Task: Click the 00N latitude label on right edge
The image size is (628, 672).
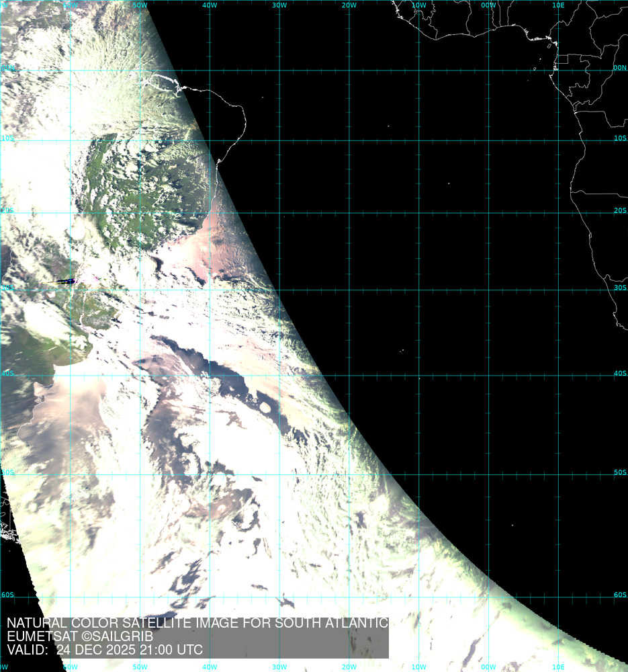Action: 619,68
